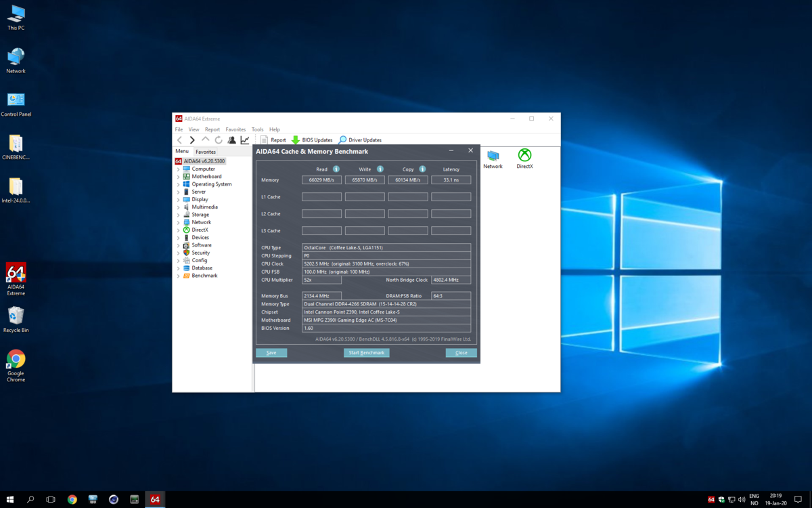Click the Close button in the benchmark dialog

tap(461, 353)
